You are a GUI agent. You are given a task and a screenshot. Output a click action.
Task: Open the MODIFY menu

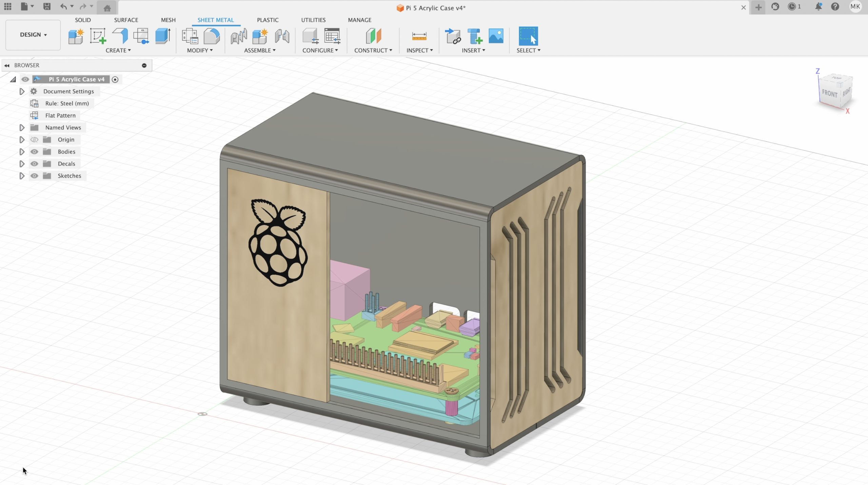click(x=200, y=50)
